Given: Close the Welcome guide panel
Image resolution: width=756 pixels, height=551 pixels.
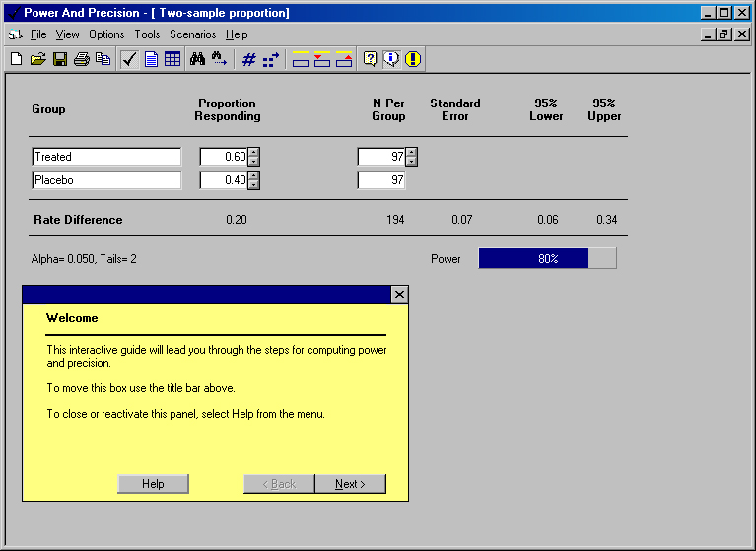Looking at the screenshot, I should (x=399, y=294).
